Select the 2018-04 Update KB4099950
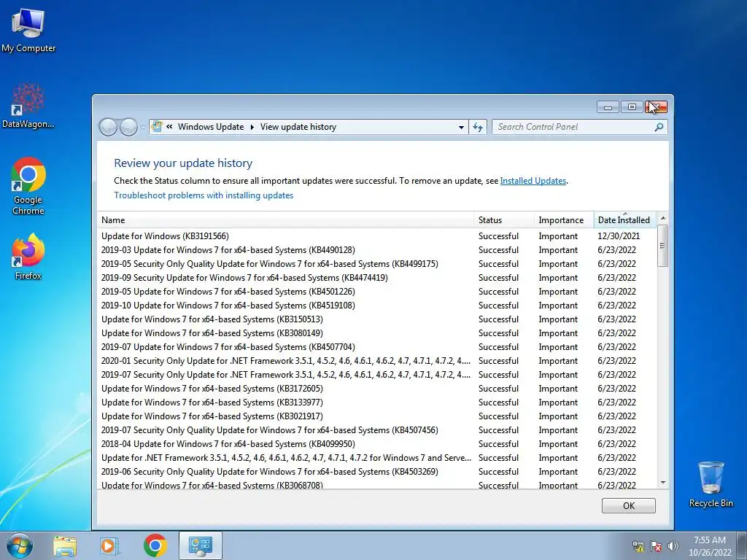This screenshot has width=747, height=560. click(x=376, y=443)
